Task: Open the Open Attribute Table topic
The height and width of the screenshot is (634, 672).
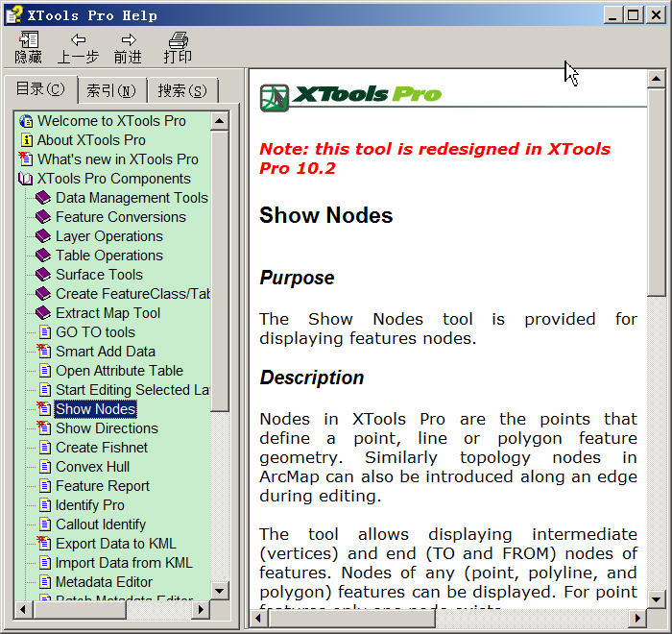Action: click(x=120, y=371)
